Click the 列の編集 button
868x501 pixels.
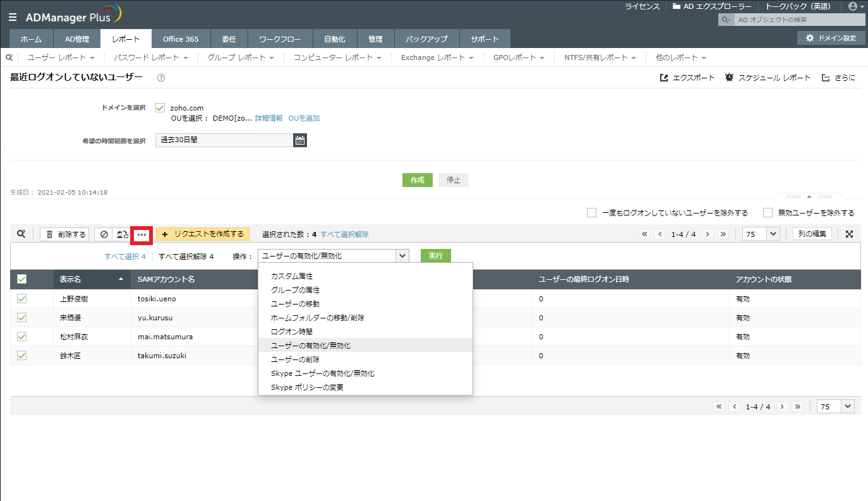812,234
